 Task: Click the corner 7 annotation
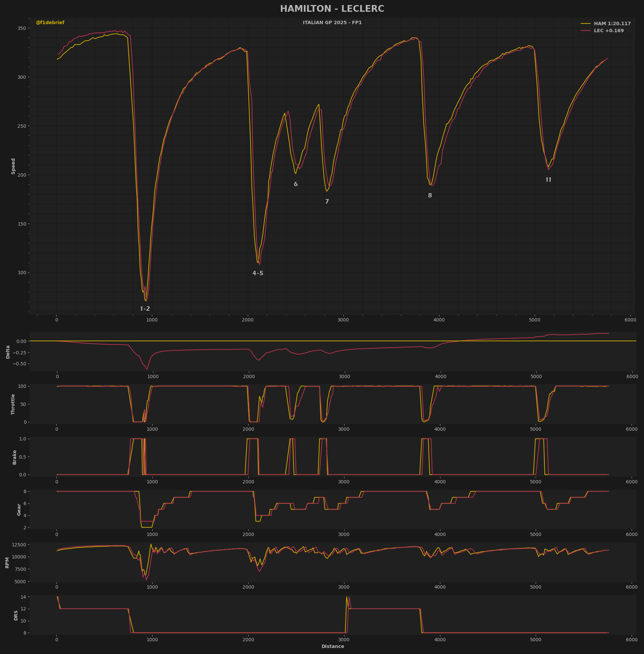[327, 201]
